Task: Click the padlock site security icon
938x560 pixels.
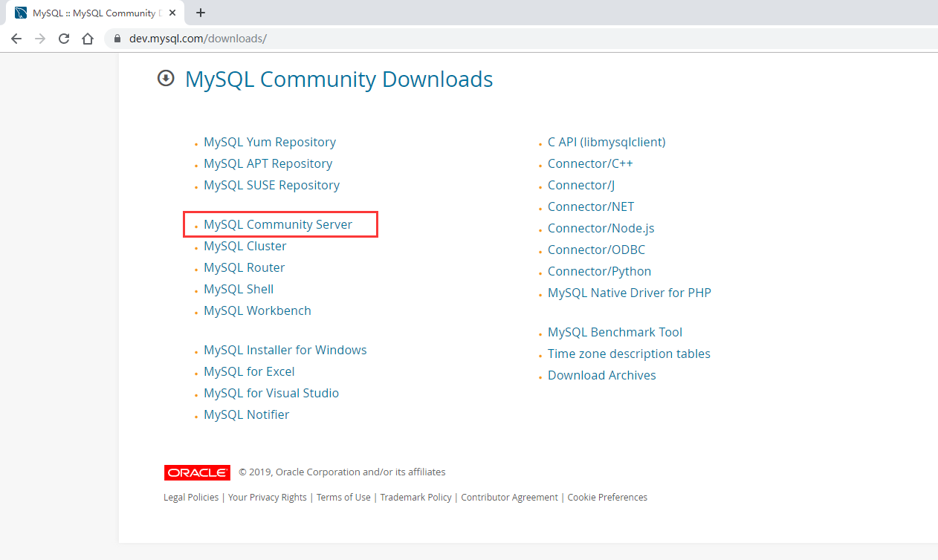Action: (x=117, y=39)
